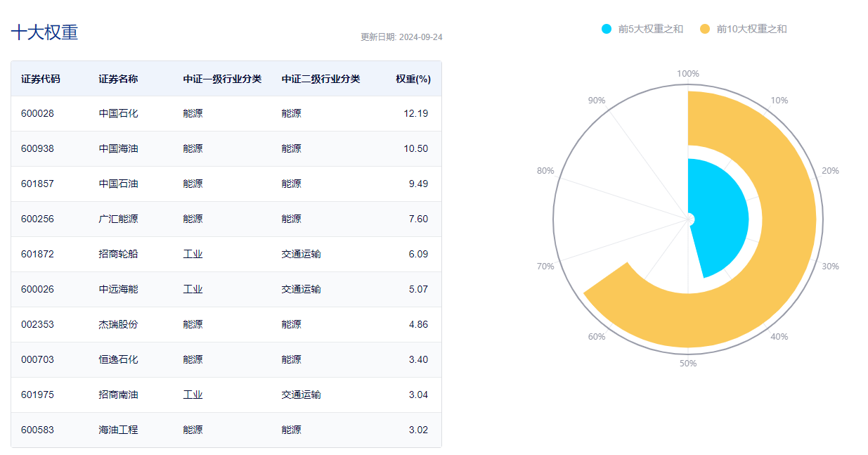Viewport: 868px width, 455px height.
Task: Click the security name 招商南油
Action: (x=118, y=395)
